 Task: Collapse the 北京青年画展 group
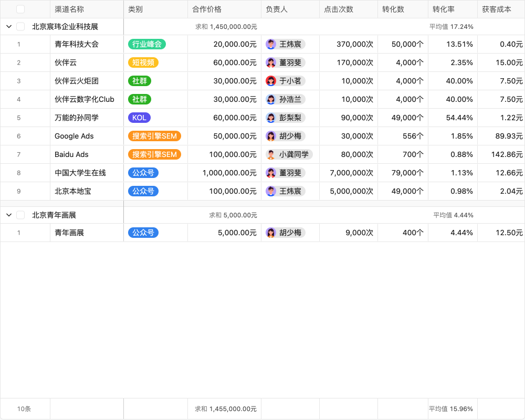pos(8,215)
